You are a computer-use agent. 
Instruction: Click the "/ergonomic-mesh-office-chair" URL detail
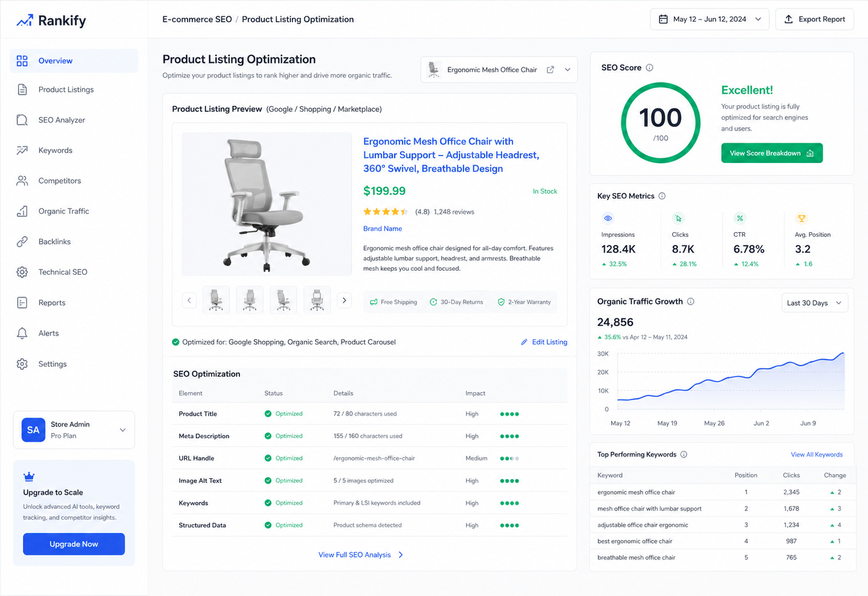[x=374, y=458]
